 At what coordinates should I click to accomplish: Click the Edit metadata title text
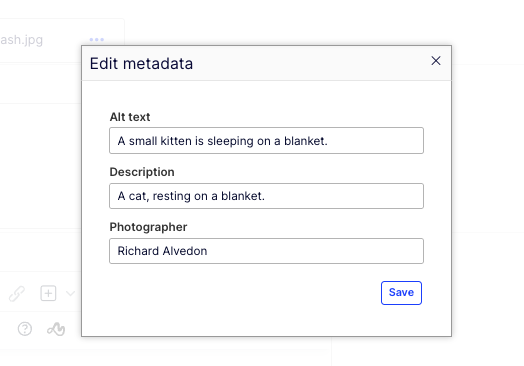click(141, 64)
